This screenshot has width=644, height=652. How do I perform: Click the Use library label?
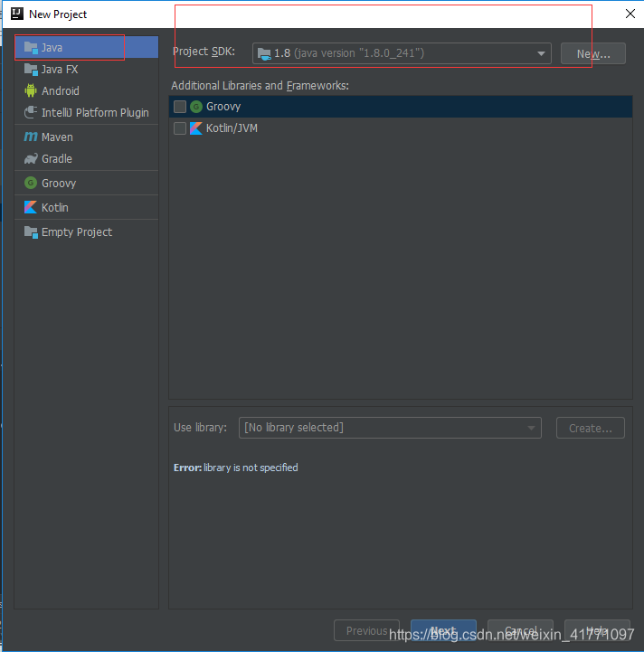200,428
